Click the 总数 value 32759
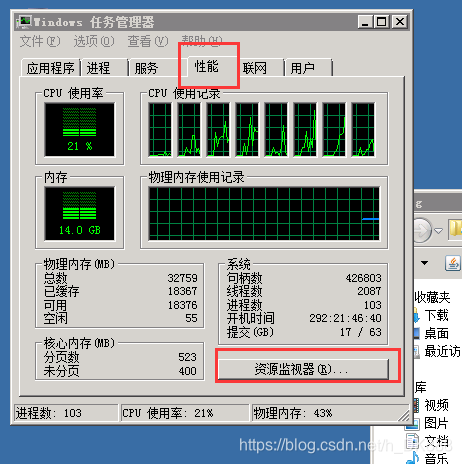Screen dimensions: 462x464 (x=182, y=278)
